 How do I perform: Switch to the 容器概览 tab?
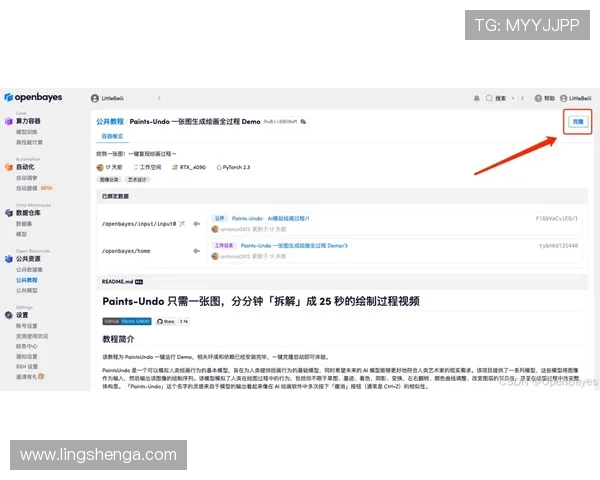tap(112, 136)
